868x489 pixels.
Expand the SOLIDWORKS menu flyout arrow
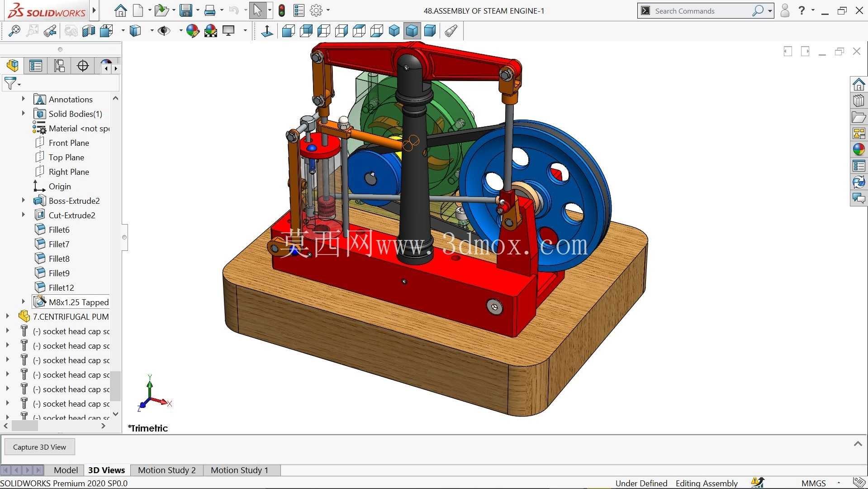(x=94, y=10)
